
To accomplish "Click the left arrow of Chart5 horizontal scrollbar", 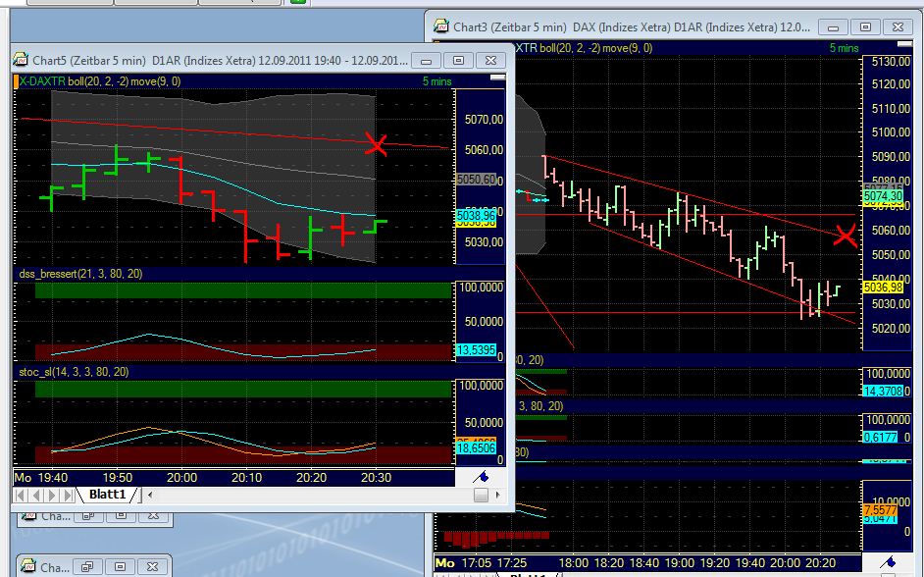I will coord(150,495).
